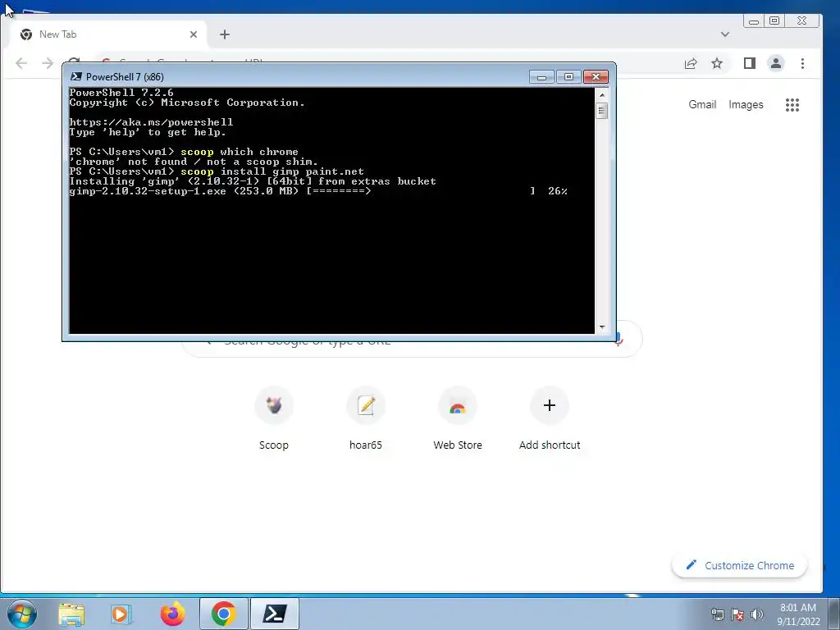
Task: Toggle Chrome side panel
Action: tap(750, 63)
